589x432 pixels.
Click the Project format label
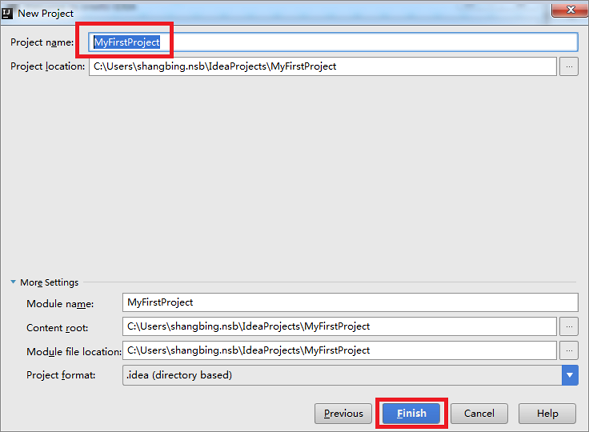click(x=61, y=375)
